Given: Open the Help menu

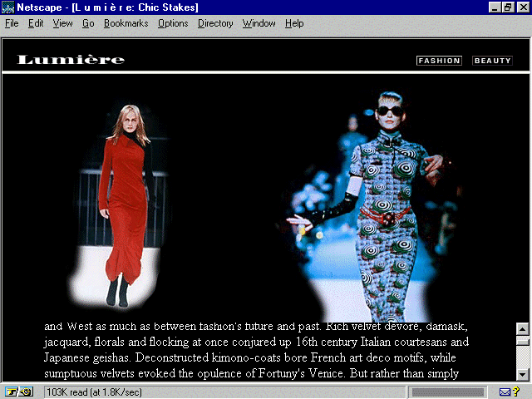Looking at the screenshot, I should (294, 23).
